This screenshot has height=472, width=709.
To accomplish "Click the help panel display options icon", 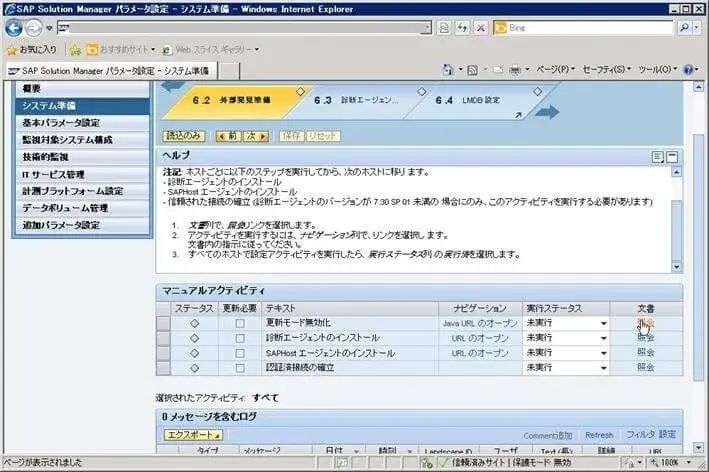I will [x=657, y=157].
